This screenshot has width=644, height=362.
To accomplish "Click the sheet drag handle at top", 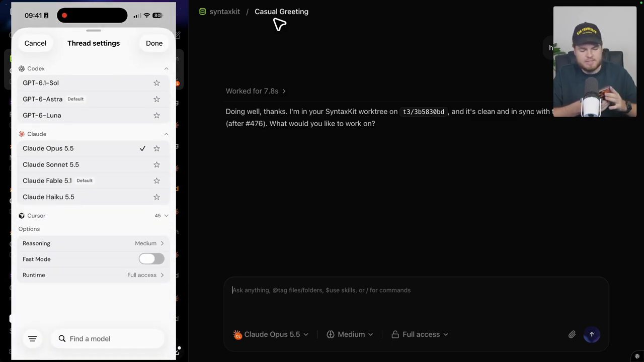I will 94,30.
